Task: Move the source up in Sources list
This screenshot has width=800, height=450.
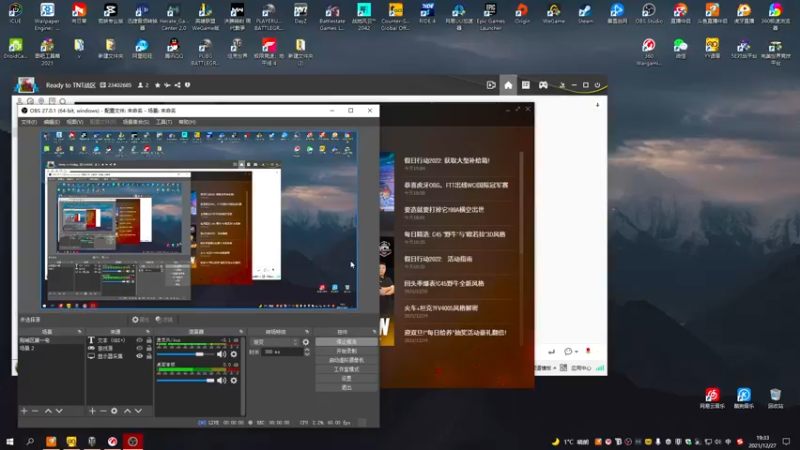Action: click(x=128, y=411)
